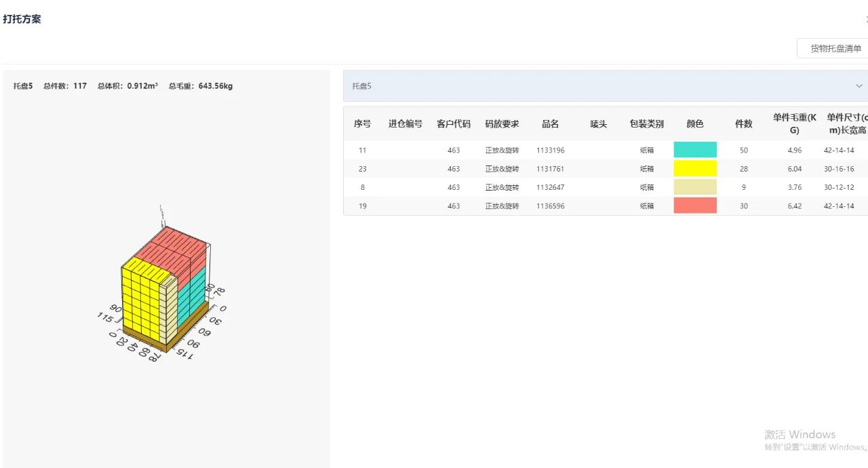Click the 总件数: 117 summary text
The height and width of the screenshot is (468, 868).
[x=65, y=86]
